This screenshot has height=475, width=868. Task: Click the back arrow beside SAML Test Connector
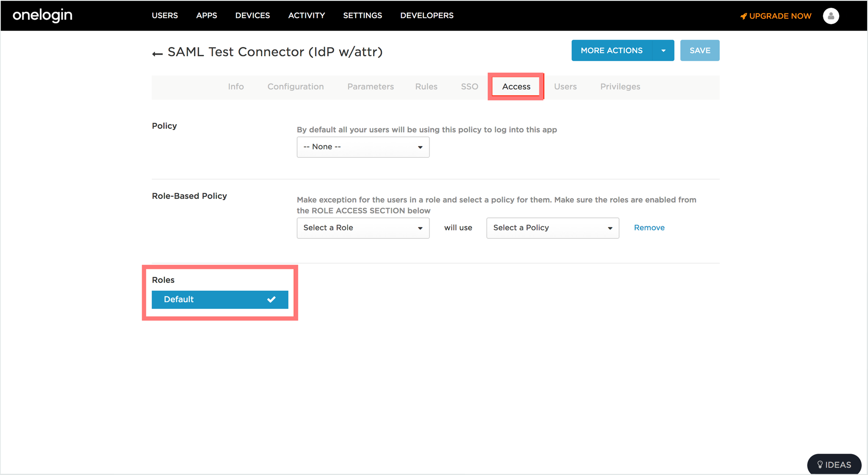157,54
